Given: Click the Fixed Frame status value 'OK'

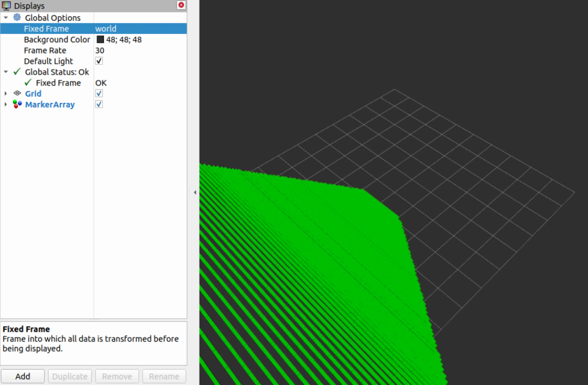Looking at the screenshot, I should click(x=101, y=83).
